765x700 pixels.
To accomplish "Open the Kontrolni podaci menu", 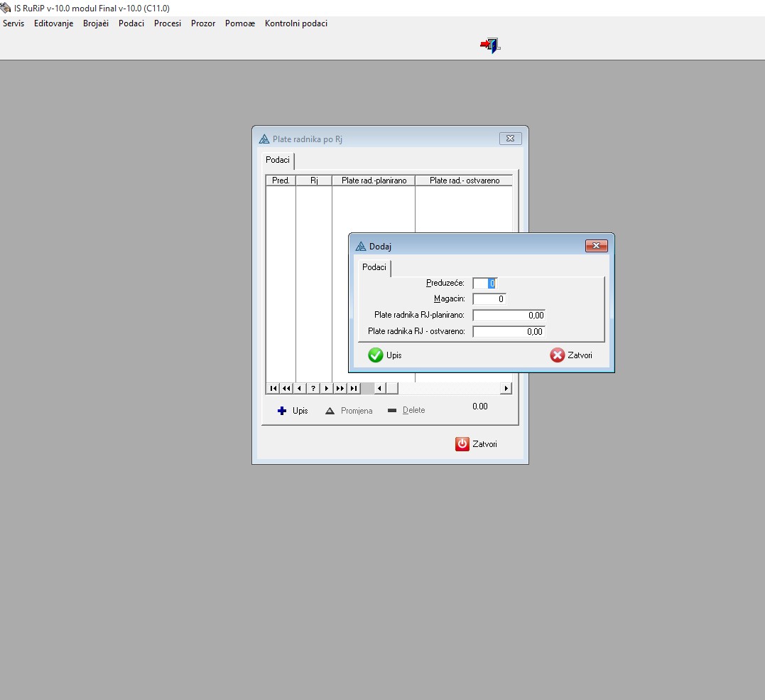I will pyautogui.click(x=296, y=23).
